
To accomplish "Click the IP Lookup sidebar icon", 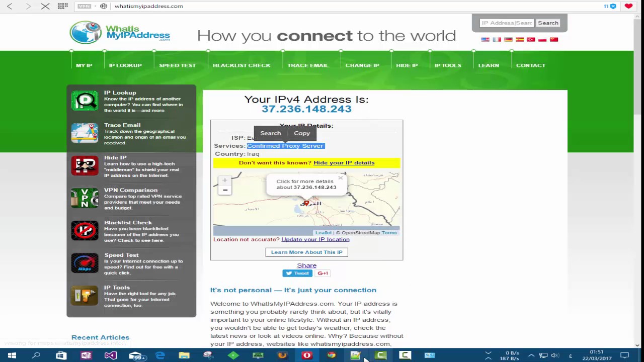I will click(x=85, y=101).
